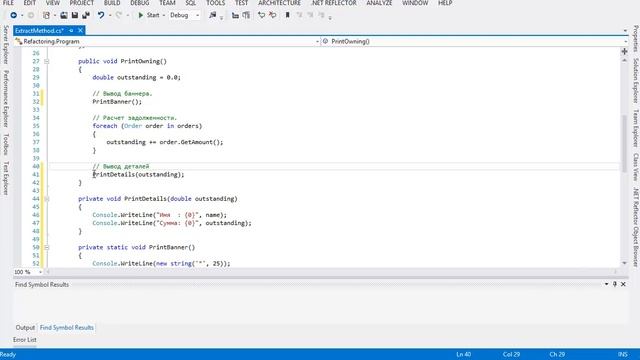Open the PROJECT menu
Screen dimensions: 640x360
pyautogui.click(x=81, y=3)
